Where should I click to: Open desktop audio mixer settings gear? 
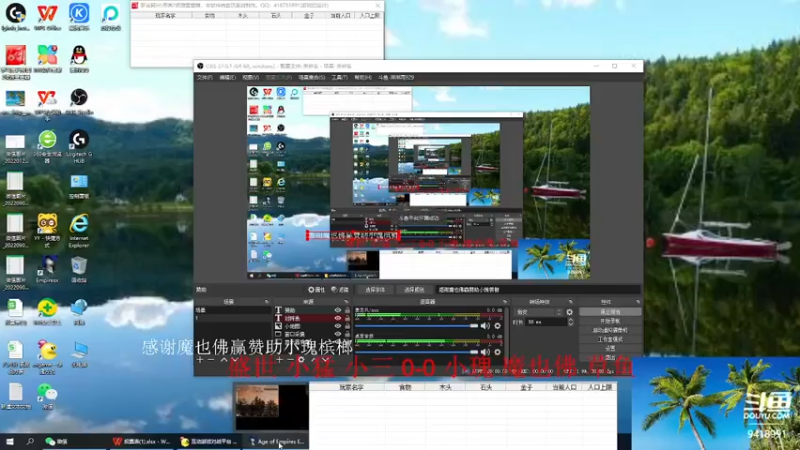[x=497, y=352]
